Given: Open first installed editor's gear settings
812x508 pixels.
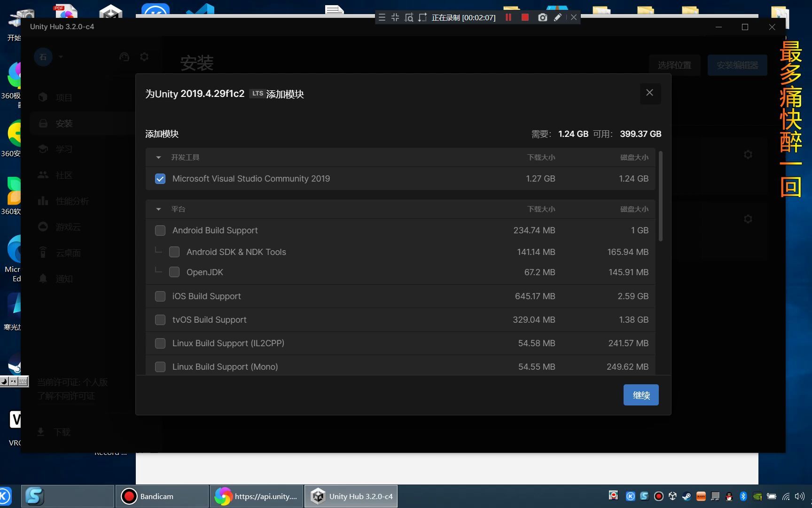Looking at the screenshot, I should click(x=748, y=154).
